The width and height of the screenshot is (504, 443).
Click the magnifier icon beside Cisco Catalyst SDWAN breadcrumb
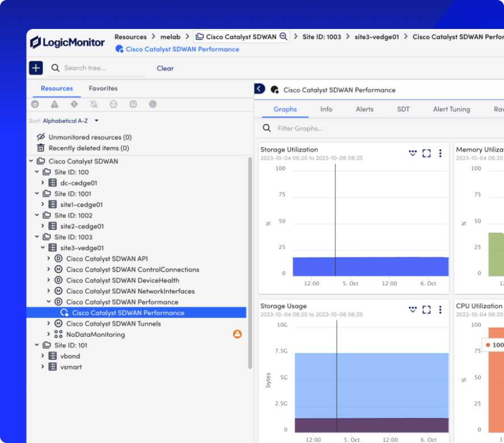(x=283, y=36)
